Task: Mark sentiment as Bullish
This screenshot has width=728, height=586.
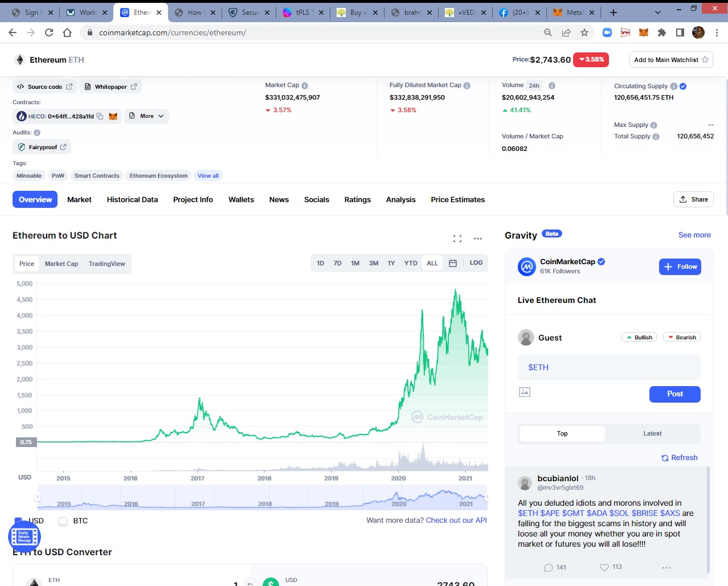Action: [639, 337]
